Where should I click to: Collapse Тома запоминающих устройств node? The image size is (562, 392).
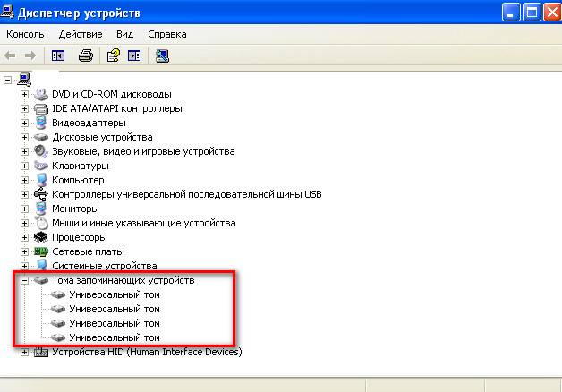[24, 280]
